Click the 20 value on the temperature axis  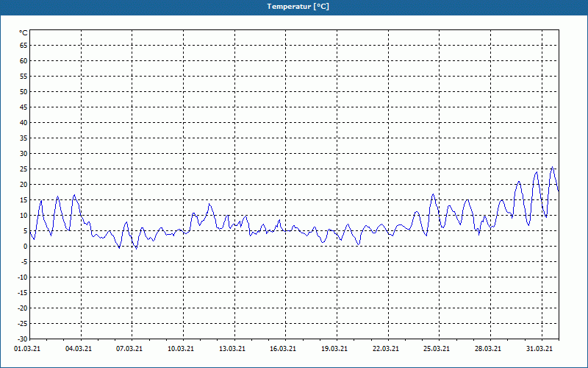(x=24, y=185)
